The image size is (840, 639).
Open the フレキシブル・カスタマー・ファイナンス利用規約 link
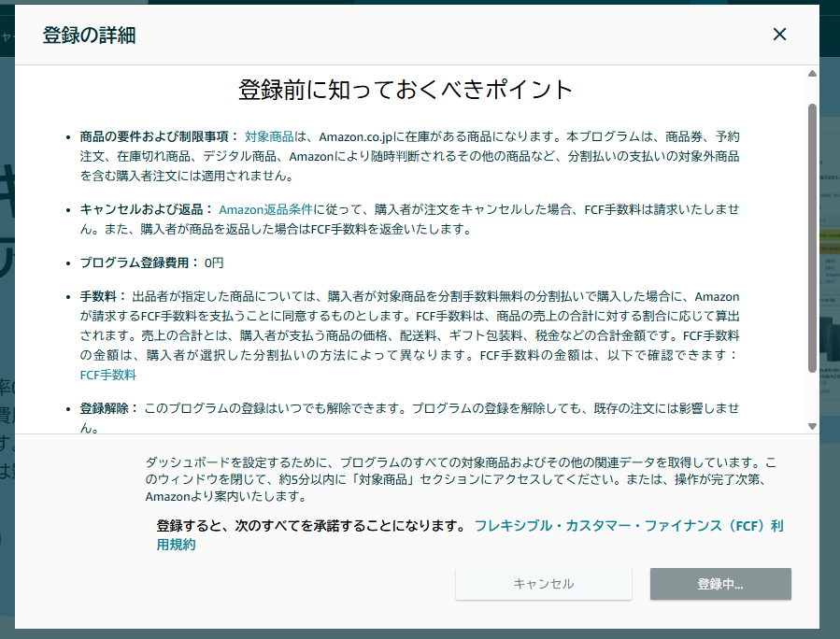click(628, 526)
